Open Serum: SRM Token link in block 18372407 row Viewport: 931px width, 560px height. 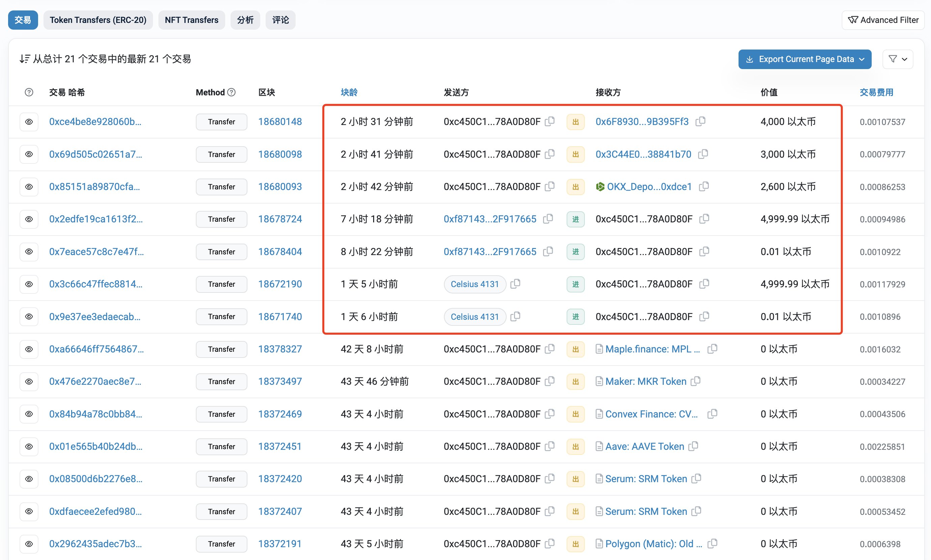(646, 511)
